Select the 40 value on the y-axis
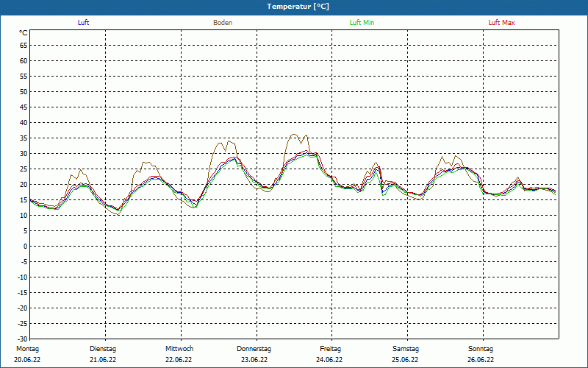 coord(24,123)
